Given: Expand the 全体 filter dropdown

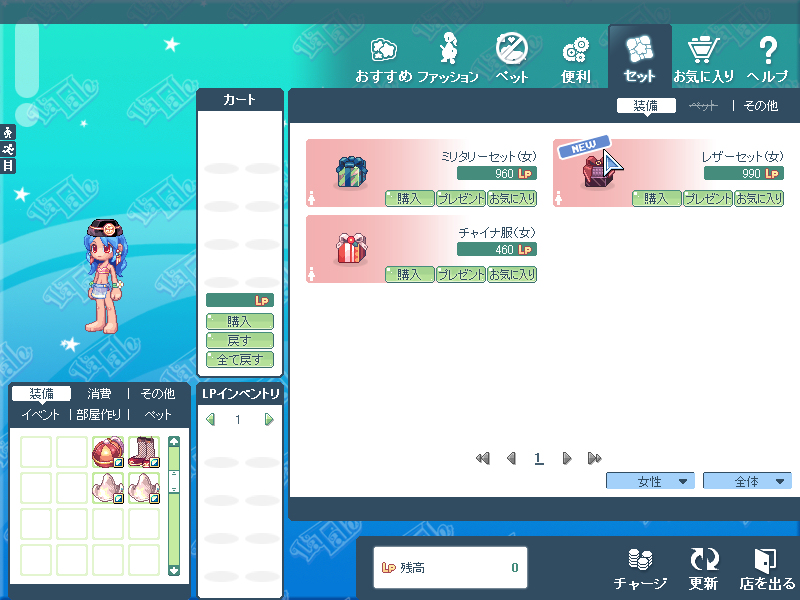Looking at the screenshot, I should [x=747, y=481].
